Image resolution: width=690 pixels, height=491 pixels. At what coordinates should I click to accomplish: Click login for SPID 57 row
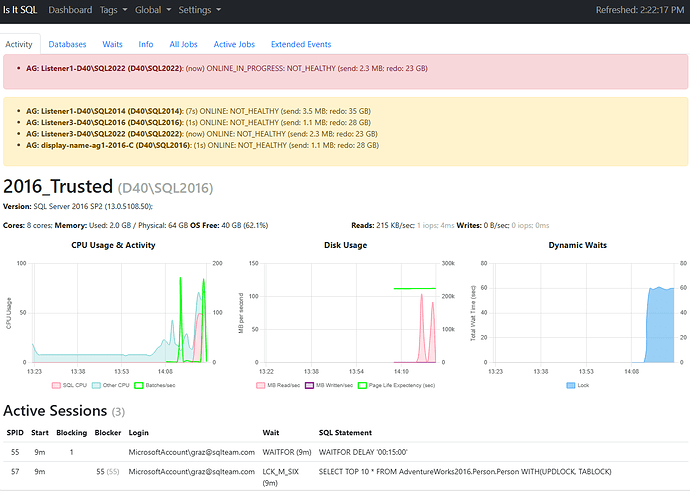(191, 471)
